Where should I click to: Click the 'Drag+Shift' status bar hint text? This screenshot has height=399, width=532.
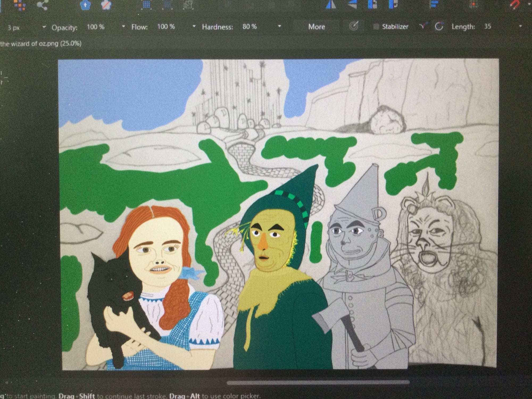tap(77, 396)
